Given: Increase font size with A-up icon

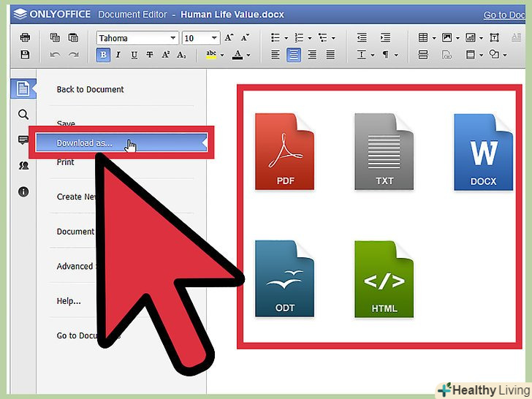Looking at the screenshot, I should click(229, 38).
